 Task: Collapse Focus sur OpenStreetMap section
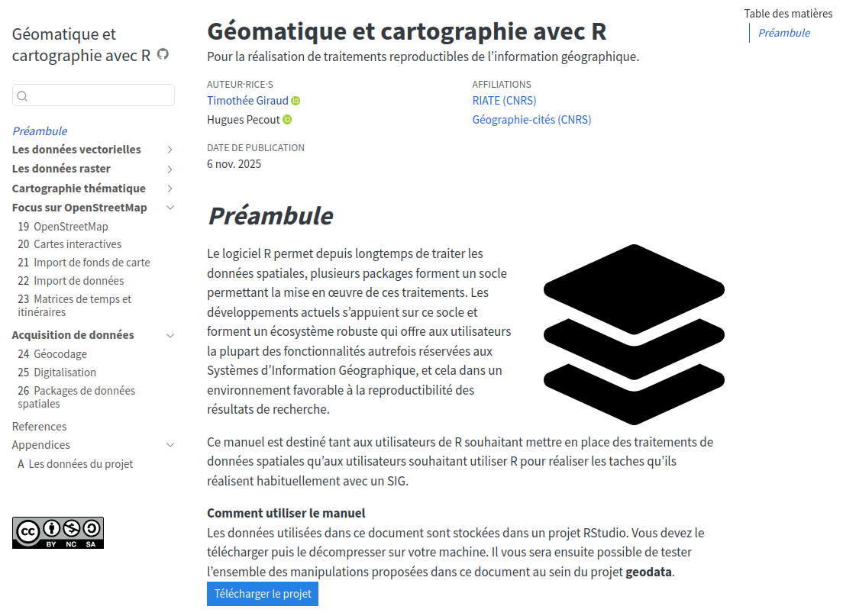pyautogui.click(x=170, y=208)
